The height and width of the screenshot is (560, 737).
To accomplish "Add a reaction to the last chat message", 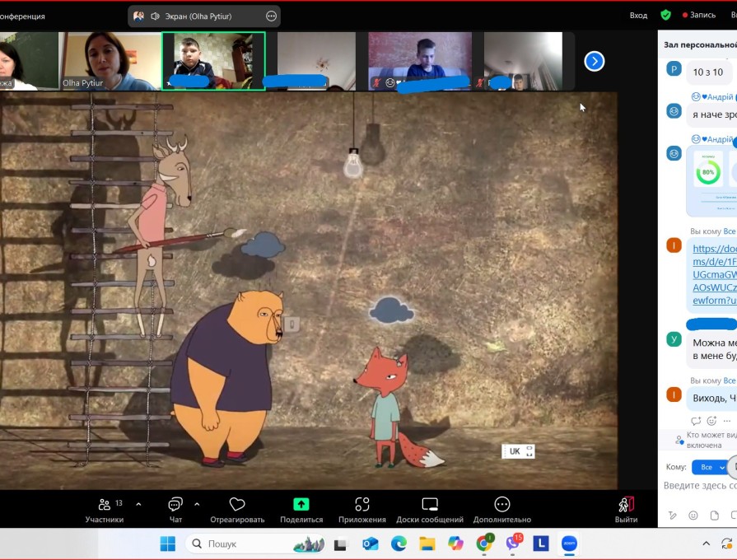I will point(711,421).
